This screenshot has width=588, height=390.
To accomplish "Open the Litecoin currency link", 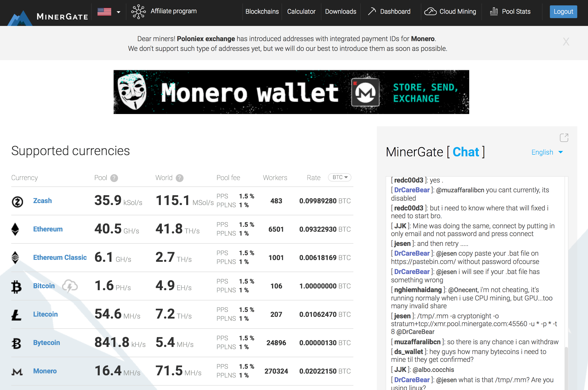I will tap(45, 314).
